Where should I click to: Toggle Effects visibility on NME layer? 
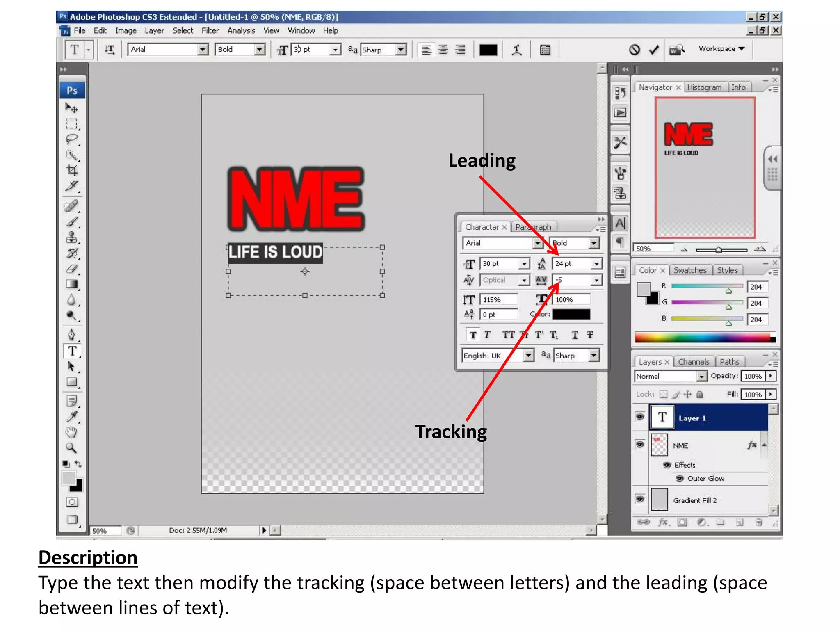[x=667, y=465]
